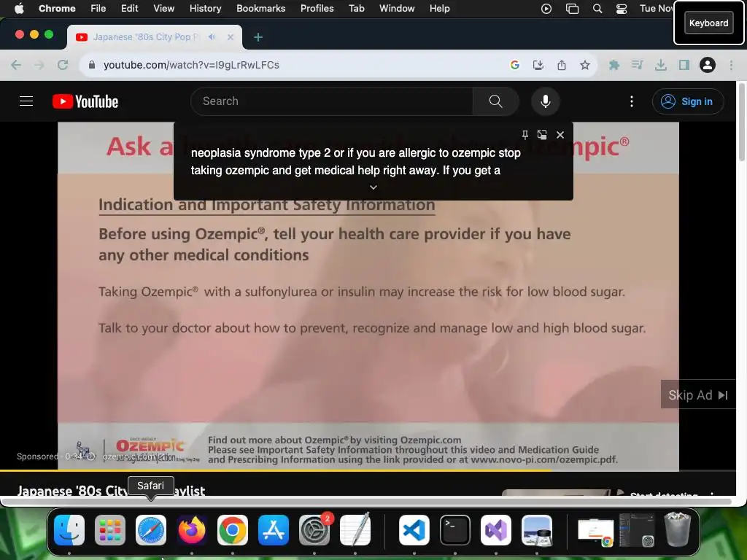Open the Edit menu
747x560 pixels.
pyautogui.click(x=129, y=8)
